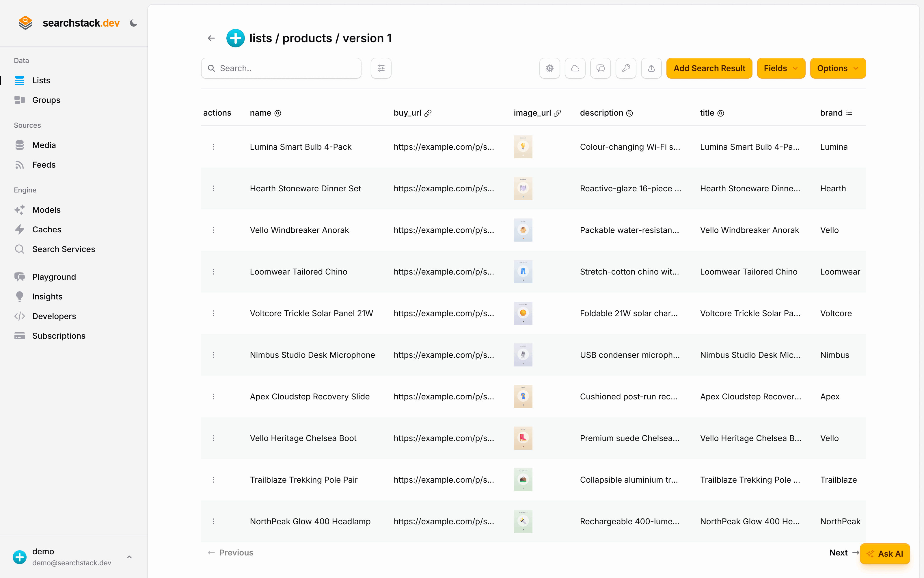Click the Lumina Smart Bulb image thumbnail
Screen dimensions: 924x578
pyautogui.click(x=523, y=147)
